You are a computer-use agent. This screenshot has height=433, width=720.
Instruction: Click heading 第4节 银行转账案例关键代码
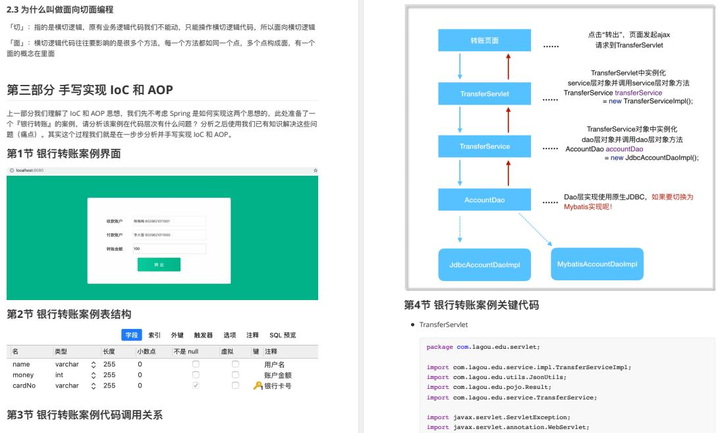[x=472, y=305]
